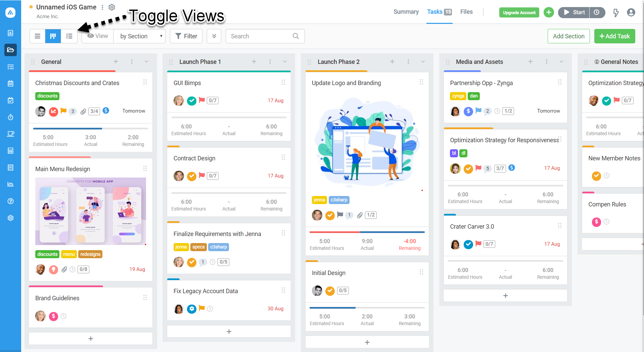644x352 pixels.
Task: Click the Upgrade Account button
Action: (519, 12)
